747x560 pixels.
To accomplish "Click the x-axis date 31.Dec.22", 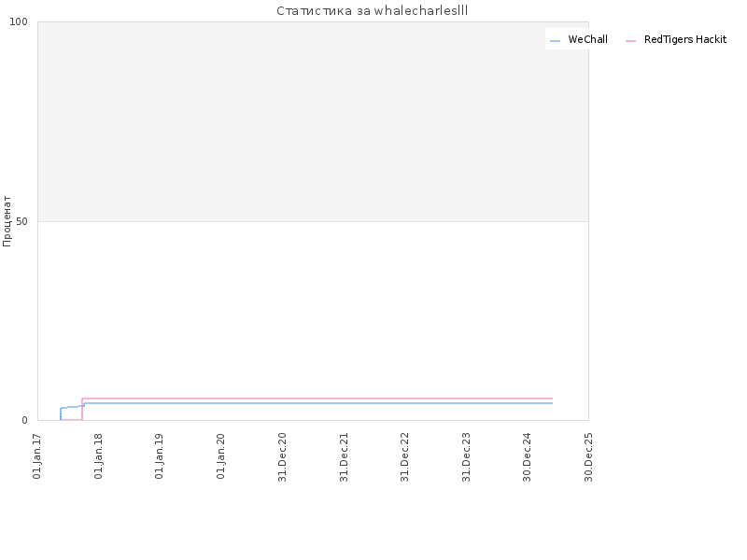I will 405,457.
